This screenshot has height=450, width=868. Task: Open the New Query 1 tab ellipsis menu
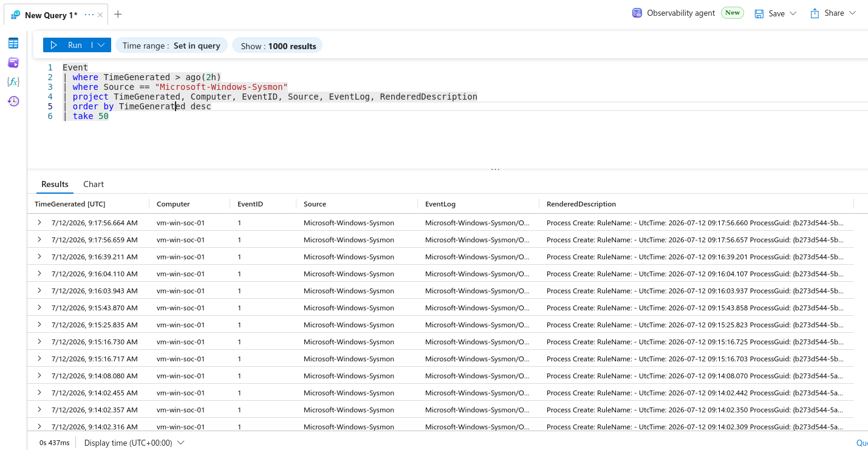pyautogui.click(x=89, y=15)
